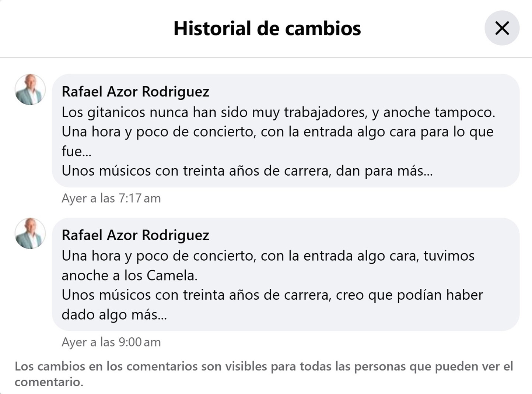The height and width of the screenshot is (394, 532).
Task: Click the 'Ayer a las 7:17 am' timestamp
Action: pyautogui.click(x=111, y=198)
